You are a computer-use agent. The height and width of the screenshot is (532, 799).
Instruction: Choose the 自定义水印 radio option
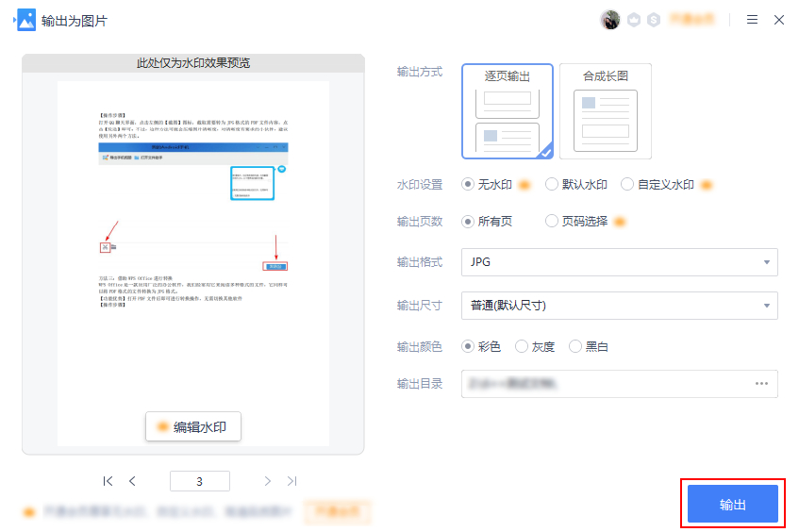(658, 185)
